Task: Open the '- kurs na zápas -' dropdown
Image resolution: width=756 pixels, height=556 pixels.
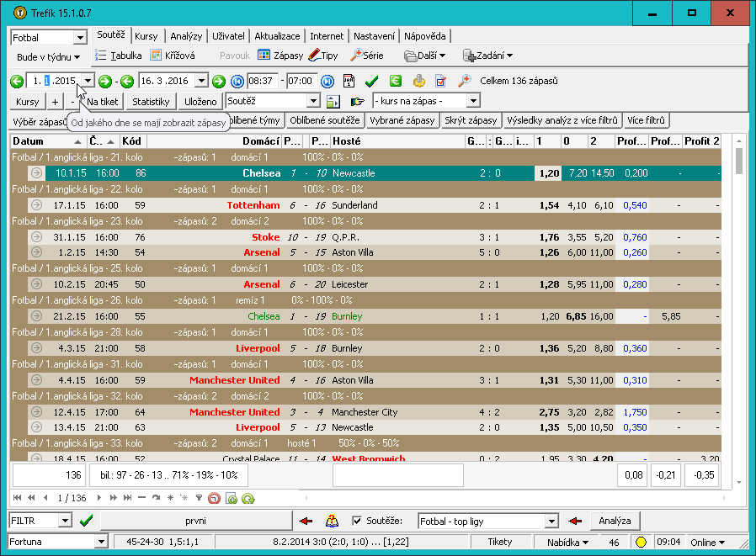Action: click(473, 101)
